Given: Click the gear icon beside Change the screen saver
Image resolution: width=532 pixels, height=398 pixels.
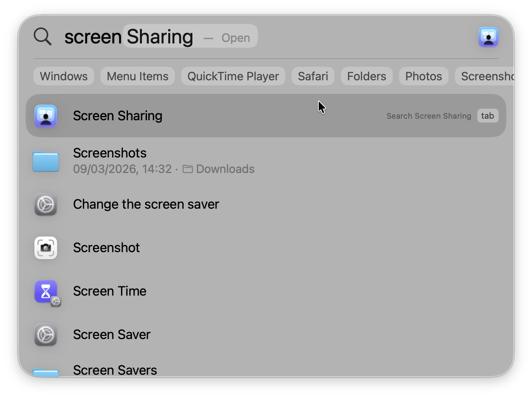Looking at the screenshot, I should (x=46, y=204).
